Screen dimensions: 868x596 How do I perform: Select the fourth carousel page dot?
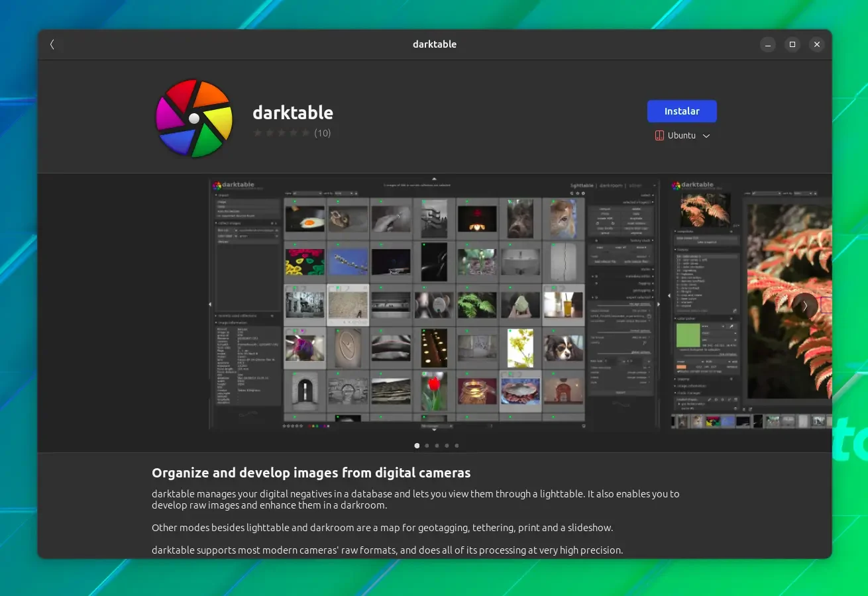click(447, 446)
